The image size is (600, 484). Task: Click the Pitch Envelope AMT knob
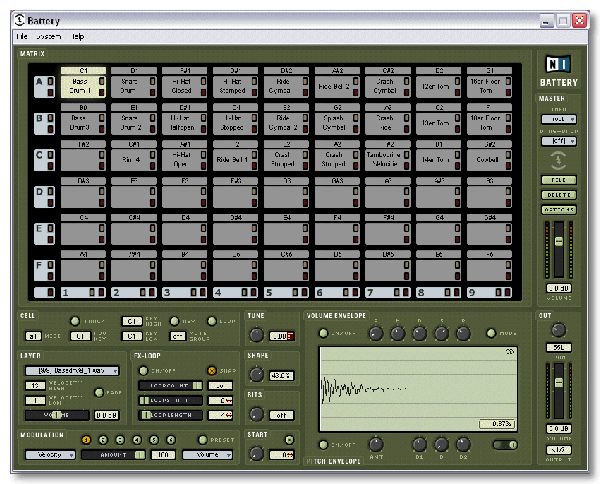[376, 444]
